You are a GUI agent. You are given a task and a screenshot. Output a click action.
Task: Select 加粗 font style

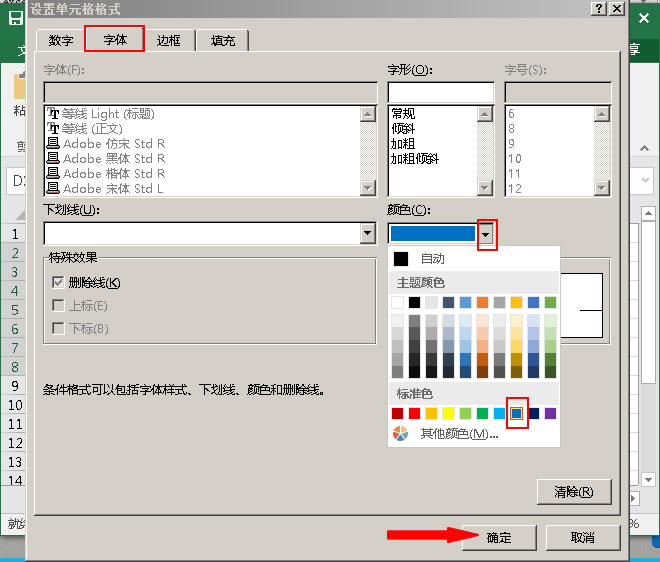pos(403,144)
